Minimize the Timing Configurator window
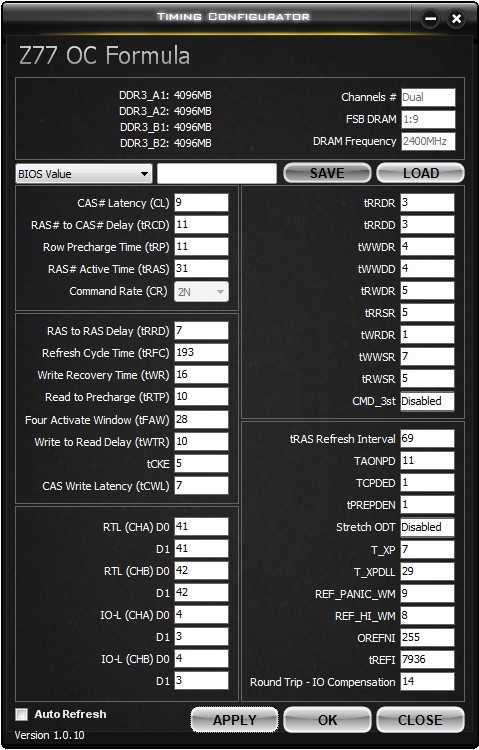Viewport: 479px width, 750px height. 430,19
